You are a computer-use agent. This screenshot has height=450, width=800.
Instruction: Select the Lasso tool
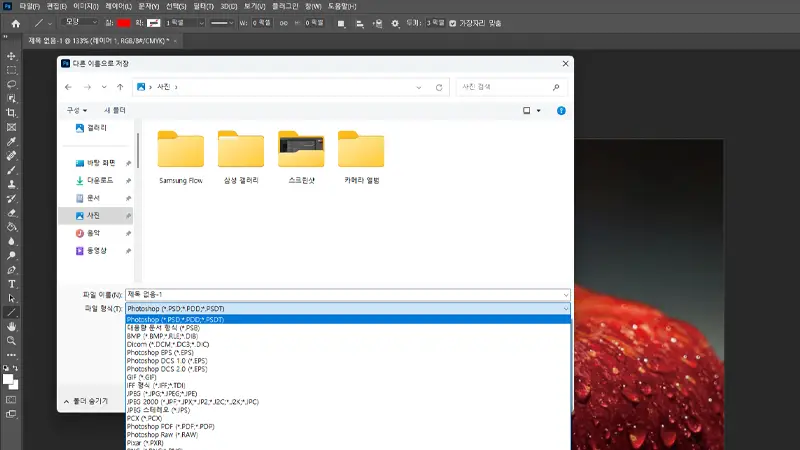[11, 84]
